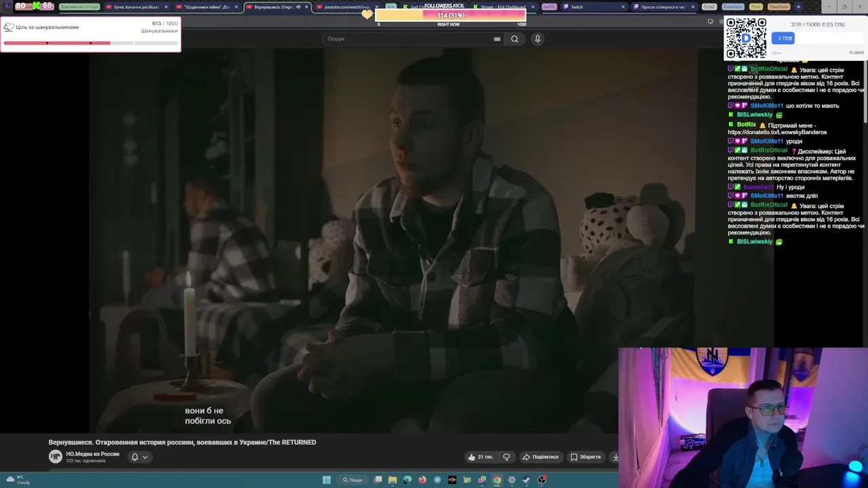The width and height of the screenshot is (868, 488).
Task: Open НО.Медиа из России channel name link
Action: (92, 454)
